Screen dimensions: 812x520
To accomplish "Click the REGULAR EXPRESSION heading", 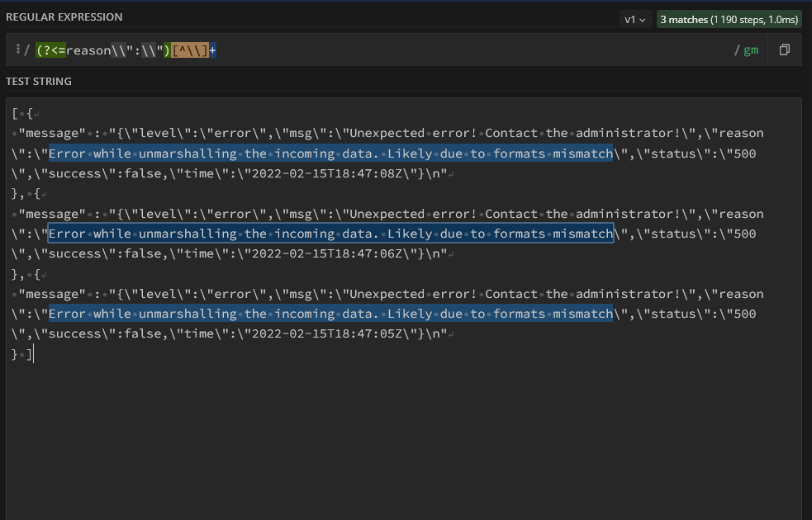I will [64, 17].
